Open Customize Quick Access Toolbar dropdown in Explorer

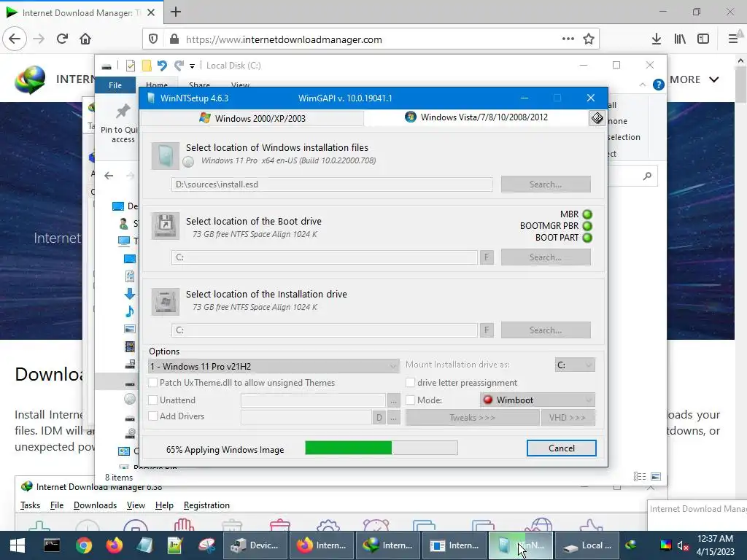click(192, 66)
